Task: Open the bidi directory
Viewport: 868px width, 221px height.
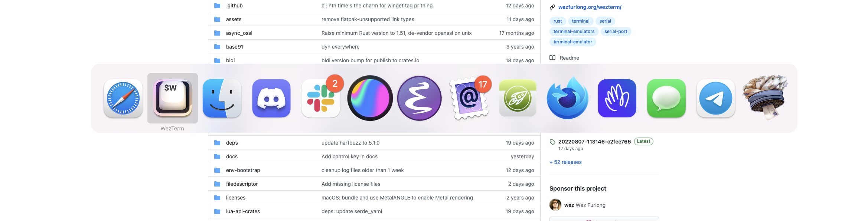Action: pyautogui.click(x=230, y=60)
